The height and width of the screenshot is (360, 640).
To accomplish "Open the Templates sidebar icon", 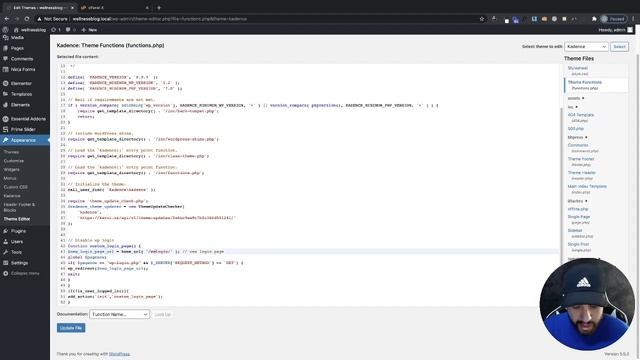I will (x=6, y=94).
